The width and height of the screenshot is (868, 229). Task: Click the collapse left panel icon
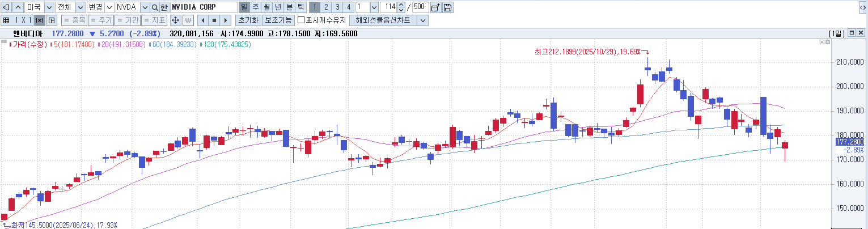pos(6,7)
